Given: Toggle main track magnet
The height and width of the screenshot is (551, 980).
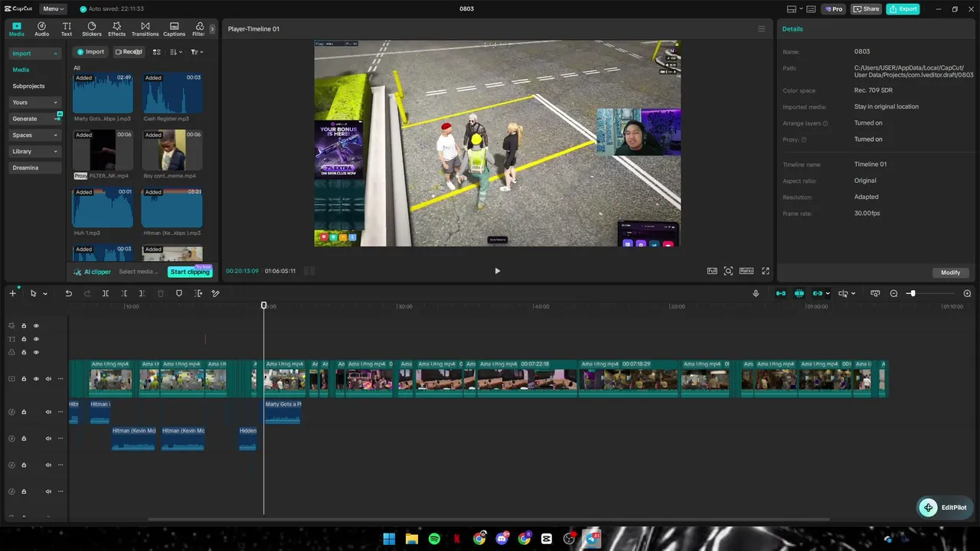Looking at the screenshot, I should (781, 293).
